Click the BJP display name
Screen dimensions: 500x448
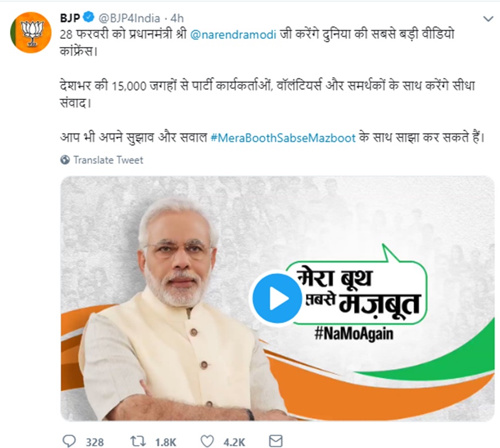pos(69,18)
